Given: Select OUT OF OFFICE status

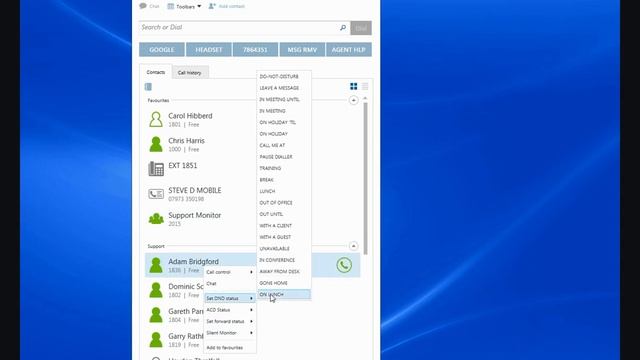Looking at the screenshot, I should (284, 202).
